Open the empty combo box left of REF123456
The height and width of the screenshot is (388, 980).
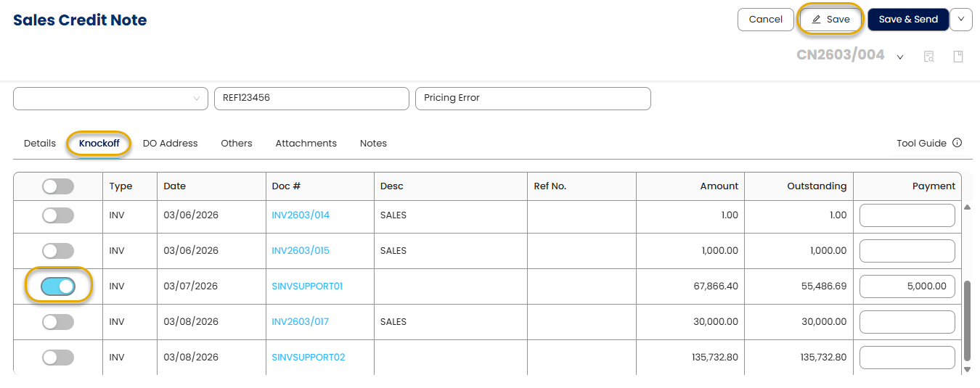pyautogui.click(x=110, y=99)
